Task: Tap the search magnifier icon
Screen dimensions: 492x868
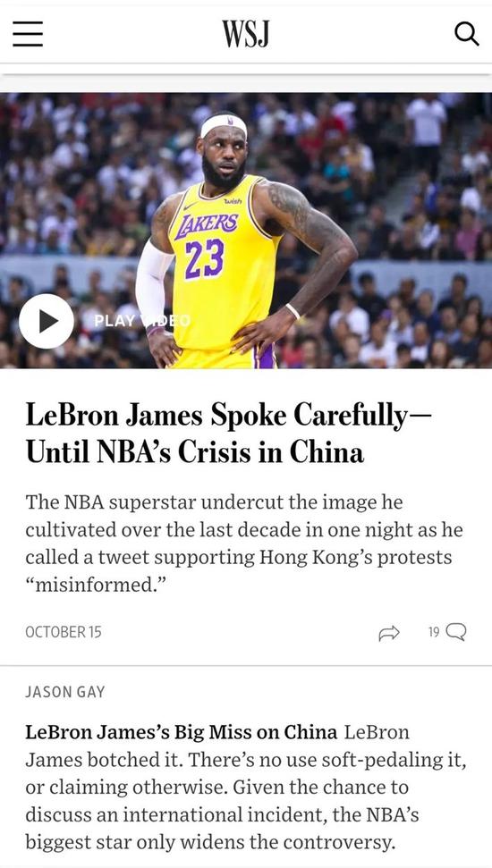Action: click(x=467, y=34)
